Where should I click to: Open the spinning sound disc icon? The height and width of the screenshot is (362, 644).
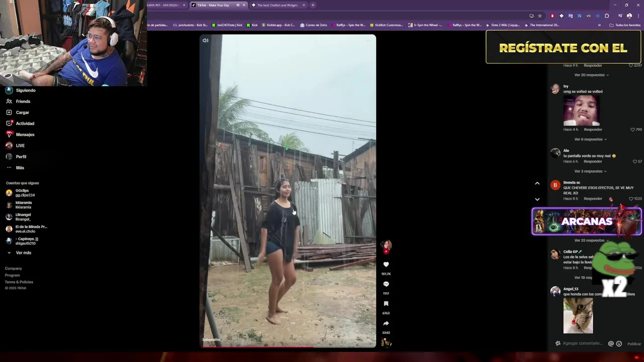(x=386, y=343)
